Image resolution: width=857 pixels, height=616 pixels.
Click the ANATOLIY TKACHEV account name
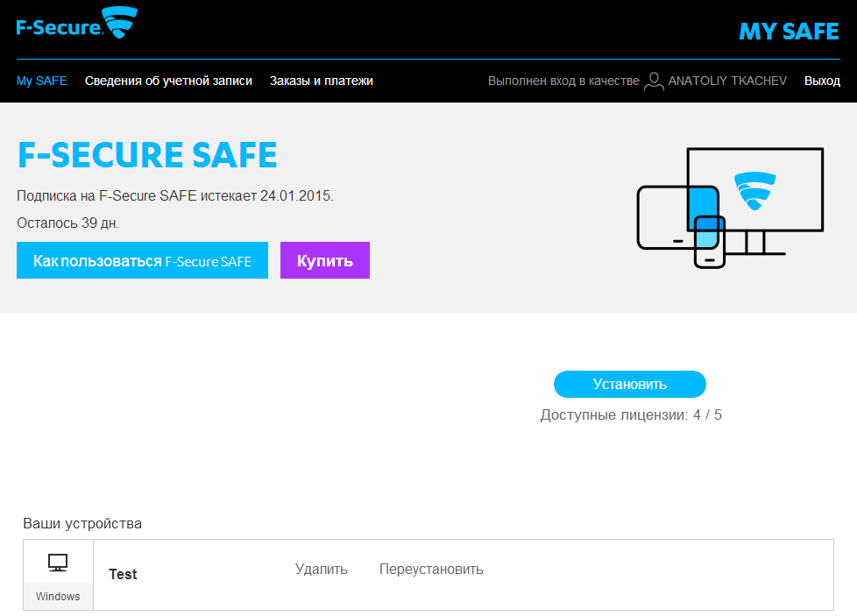point(727,81)
